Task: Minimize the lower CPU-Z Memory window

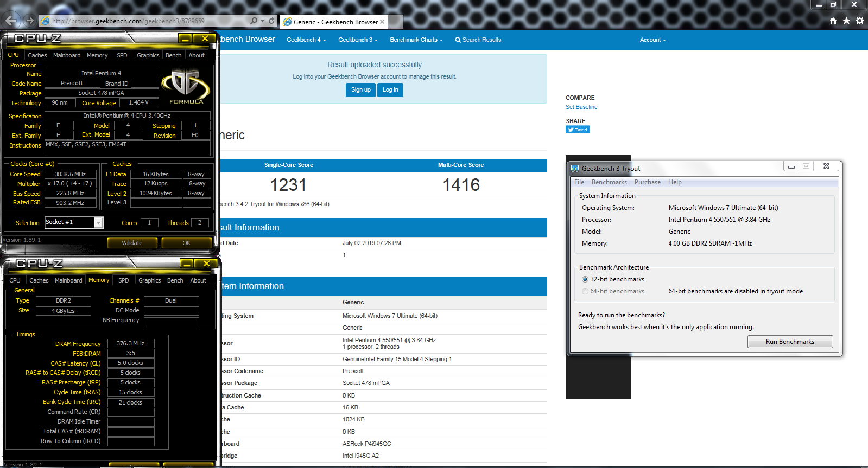Action: [x=187, y=264]
